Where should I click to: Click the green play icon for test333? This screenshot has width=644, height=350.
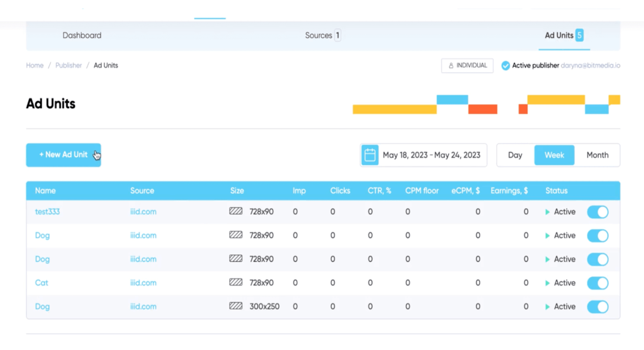(547, 212)
